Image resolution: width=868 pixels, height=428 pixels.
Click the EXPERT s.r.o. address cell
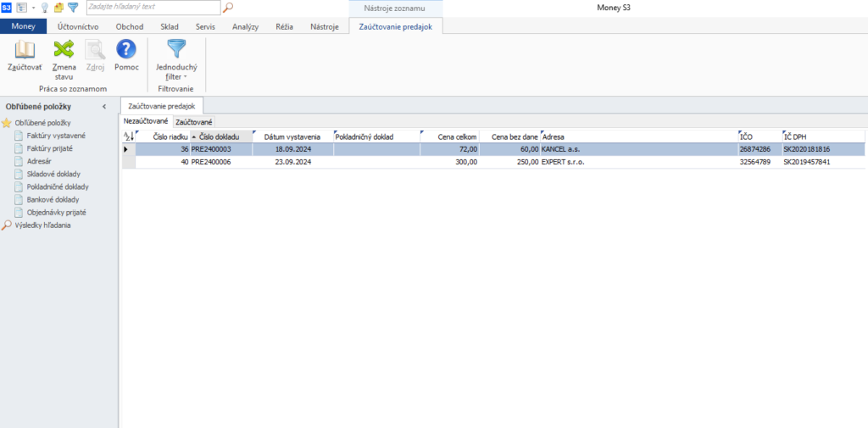click(639, 162)
